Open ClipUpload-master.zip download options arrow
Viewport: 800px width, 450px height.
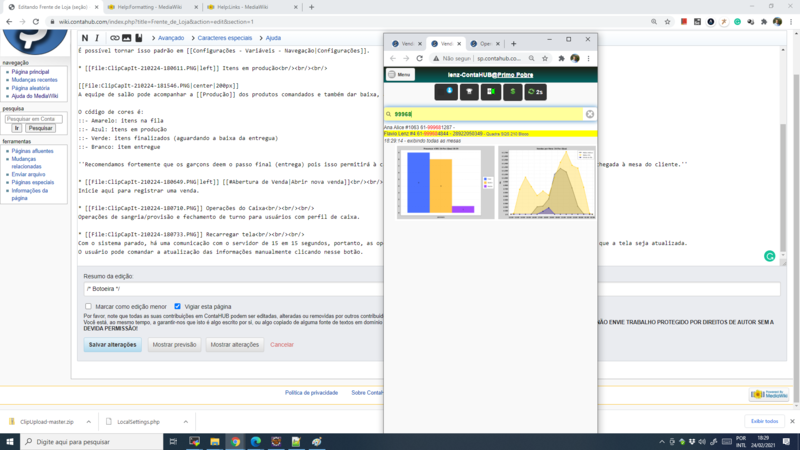click(89, 422)
